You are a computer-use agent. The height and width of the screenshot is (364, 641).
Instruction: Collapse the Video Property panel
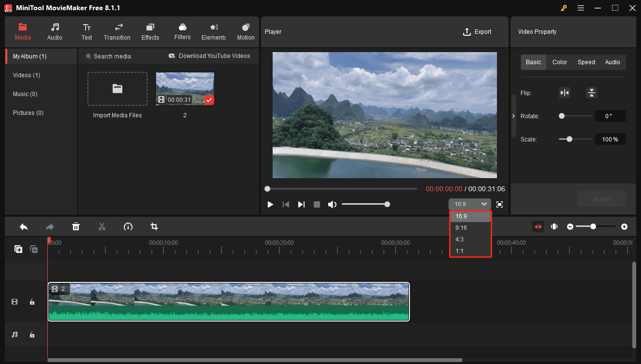click(x=513, y=116)
